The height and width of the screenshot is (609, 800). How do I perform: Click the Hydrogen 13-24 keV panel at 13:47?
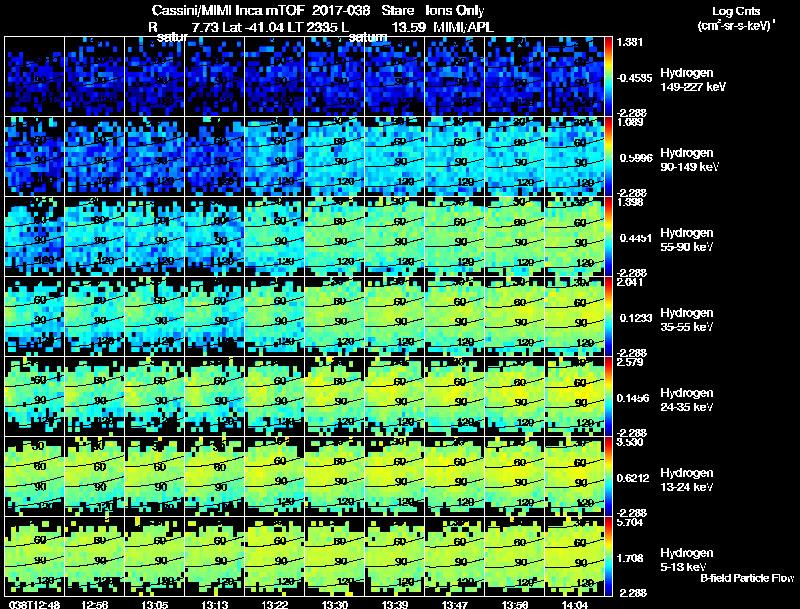(x=455, y=476)
